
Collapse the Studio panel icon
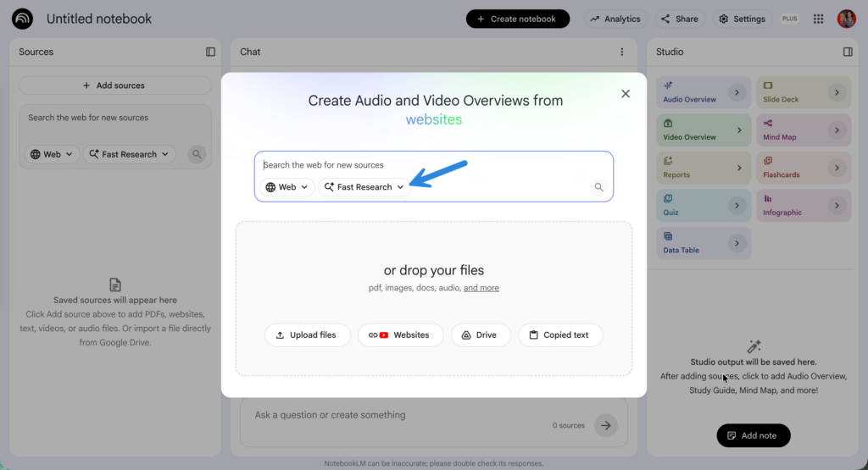(x=848, y=52)
